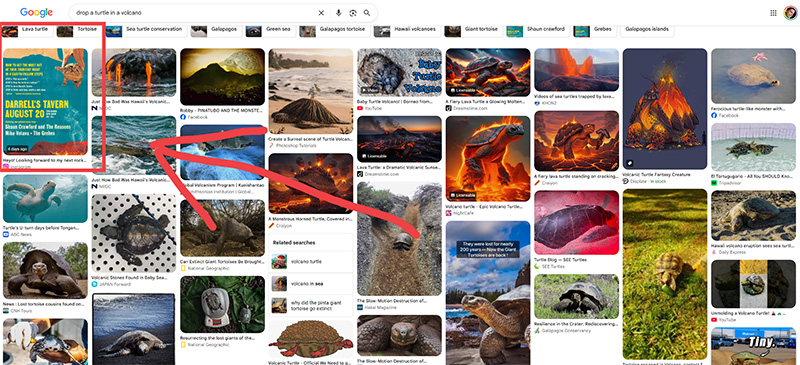Submit search with the magnifier icon
The width and height of the screenshot is (800, 365).
pos(367,13)
